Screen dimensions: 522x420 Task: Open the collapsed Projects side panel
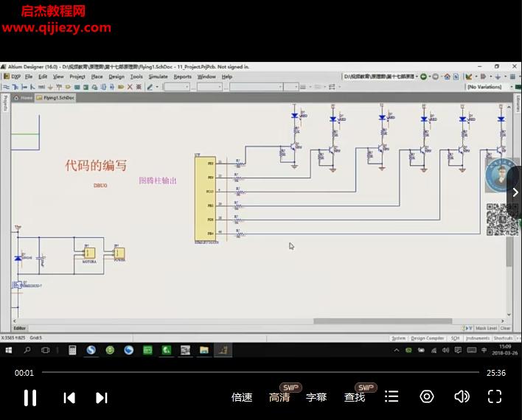point(5,102)
